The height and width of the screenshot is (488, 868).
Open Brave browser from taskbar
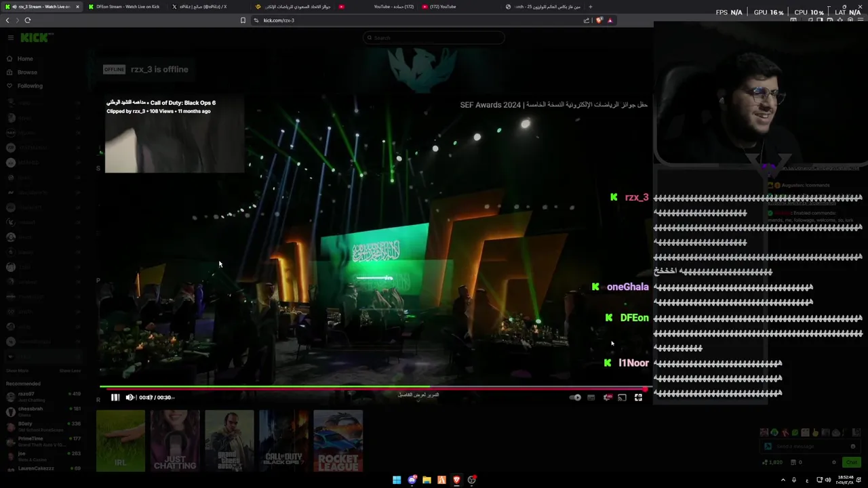pyautogui.click(x=456, y=480)
